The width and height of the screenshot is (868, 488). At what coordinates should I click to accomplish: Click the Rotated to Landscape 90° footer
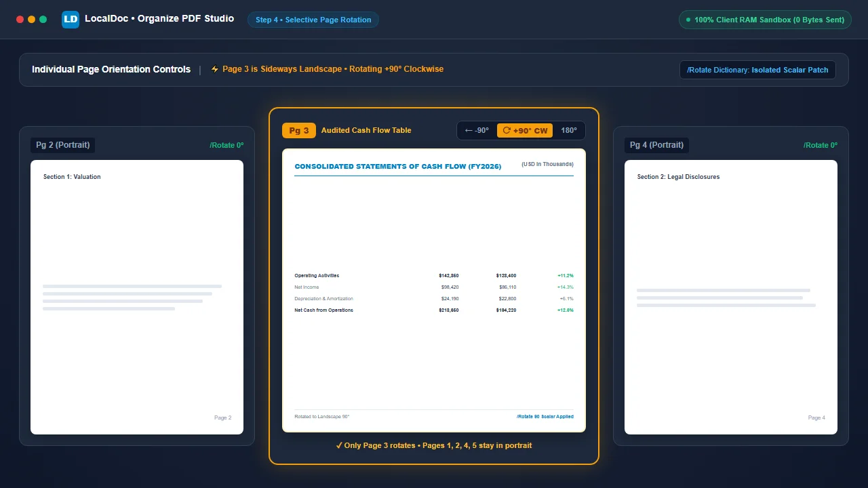(x=321, y=417)
